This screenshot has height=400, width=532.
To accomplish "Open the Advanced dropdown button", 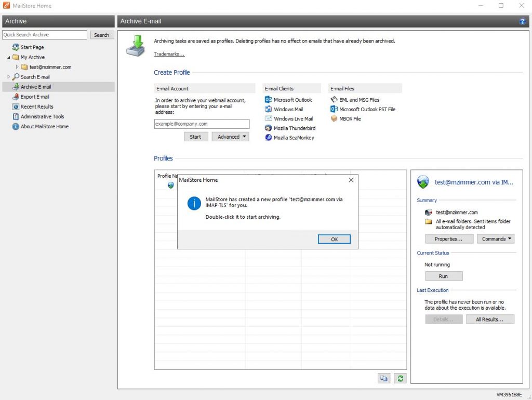I will [230, 137].
